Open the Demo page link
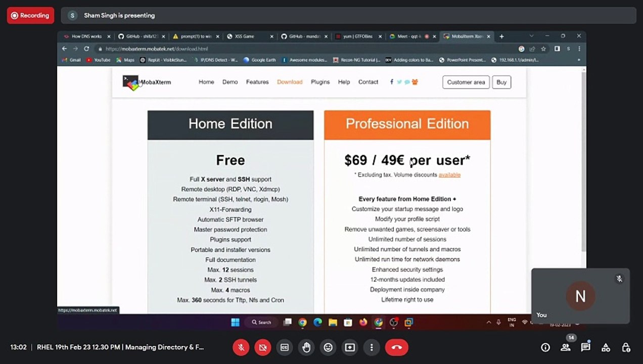643x364 pixels. (230, 82)
